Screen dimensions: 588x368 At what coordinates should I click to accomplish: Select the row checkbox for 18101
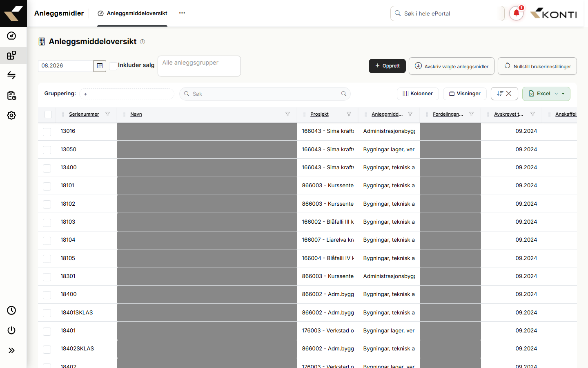pos(47,186)
